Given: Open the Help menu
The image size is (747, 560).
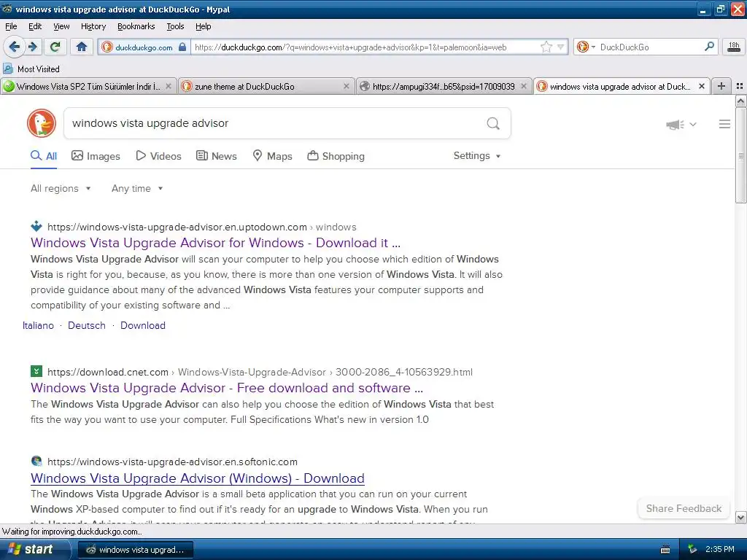Looking at the screenshot, I should pyautogui.click(x=203, y=26).
